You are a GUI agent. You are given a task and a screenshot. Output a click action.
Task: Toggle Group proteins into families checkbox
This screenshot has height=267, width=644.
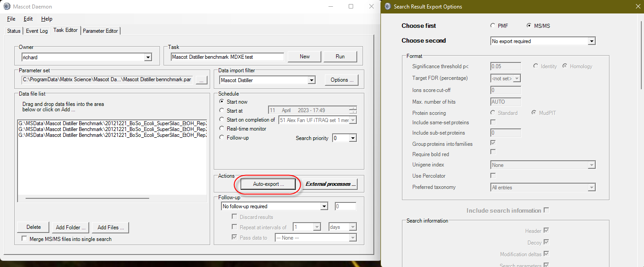coord(493,143)
